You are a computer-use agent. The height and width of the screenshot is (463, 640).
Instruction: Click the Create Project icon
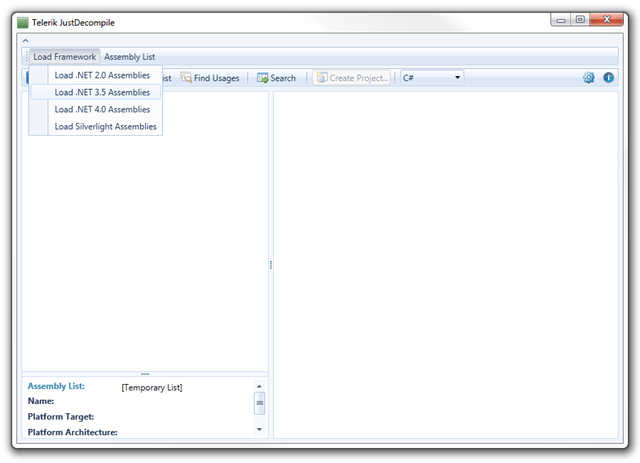pos(322,78)
